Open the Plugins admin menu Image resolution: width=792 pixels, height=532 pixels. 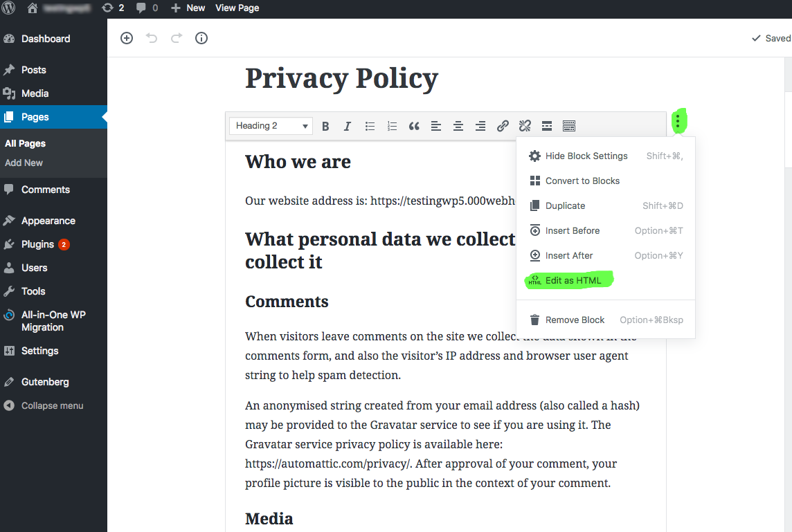pyautogui.click(x=37, y=244)
